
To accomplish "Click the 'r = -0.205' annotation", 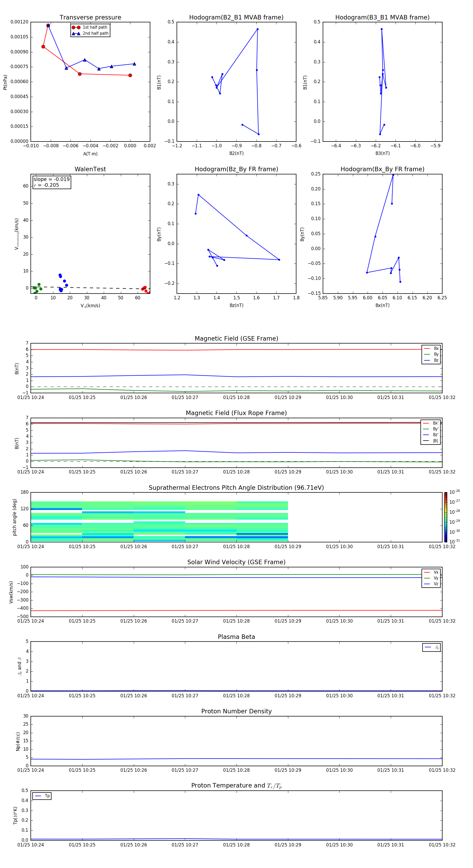I will (47, 185).
